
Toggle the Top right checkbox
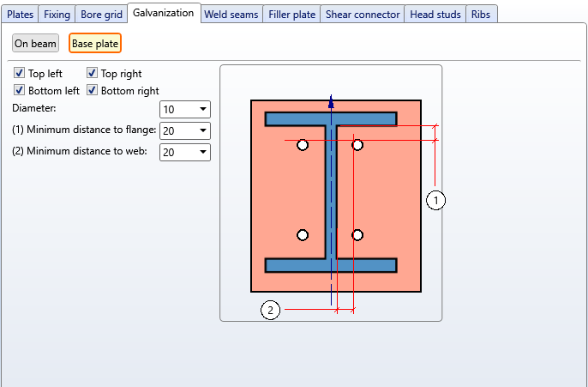click(93, 74)
